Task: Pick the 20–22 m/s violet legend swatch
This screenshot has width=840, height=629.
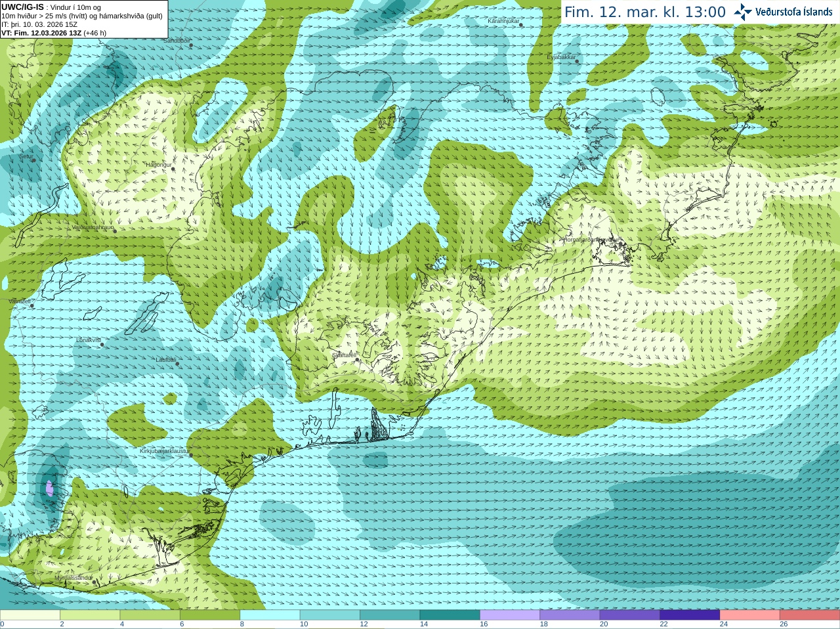Action: (x=630, y=615)
